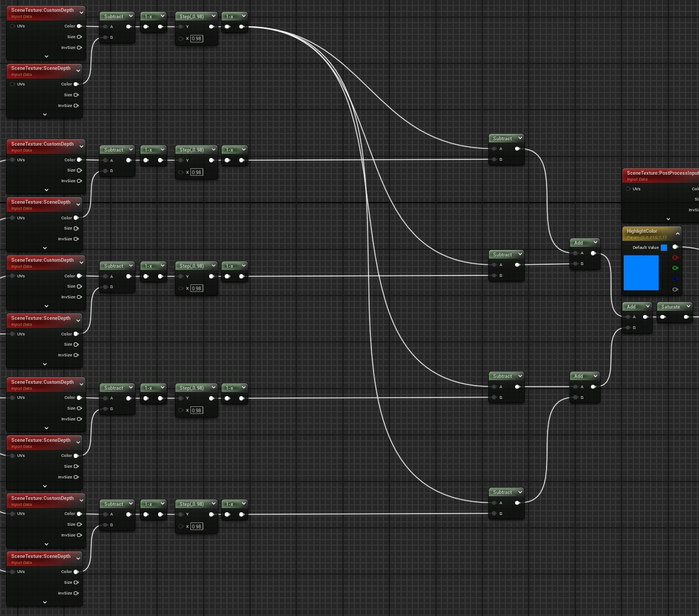Select the HighlightColor parameter node title
Image resolution: width=699 pixels, height=616 pixels.
coord(642,231)
